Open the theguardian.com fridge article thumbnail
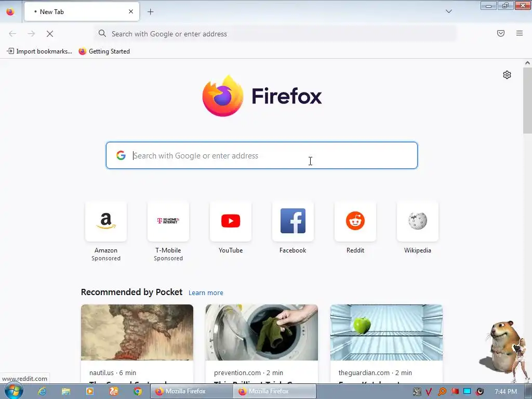Screen dimensions: 532x399 pyautogui.click(x=387, y=332)
